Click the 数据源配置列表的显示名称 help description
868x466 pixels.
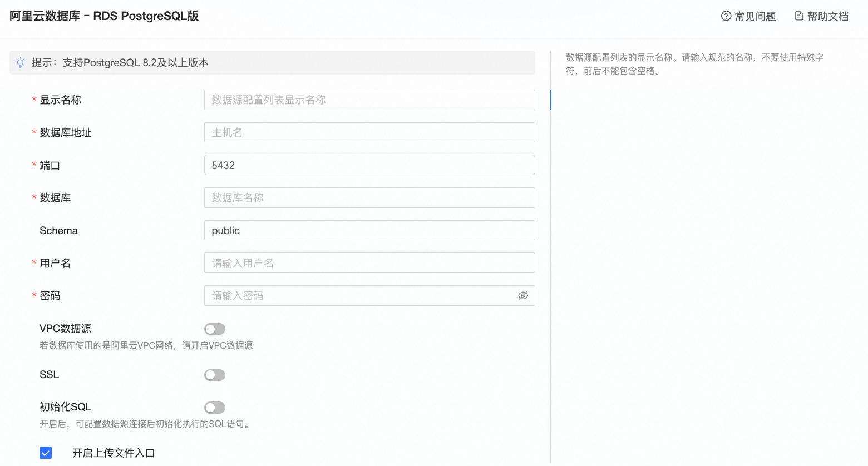pos(695,64)
